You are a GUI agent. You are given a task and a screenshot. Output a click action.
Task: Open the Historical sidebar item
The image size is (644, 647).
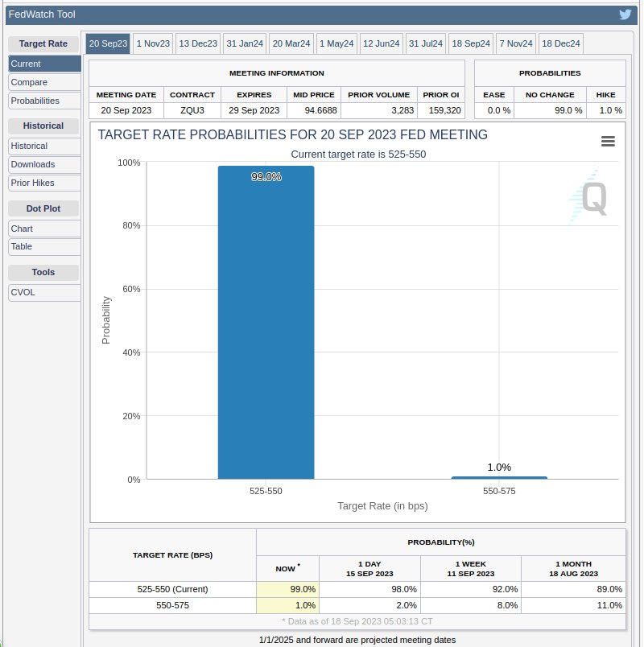44,146
